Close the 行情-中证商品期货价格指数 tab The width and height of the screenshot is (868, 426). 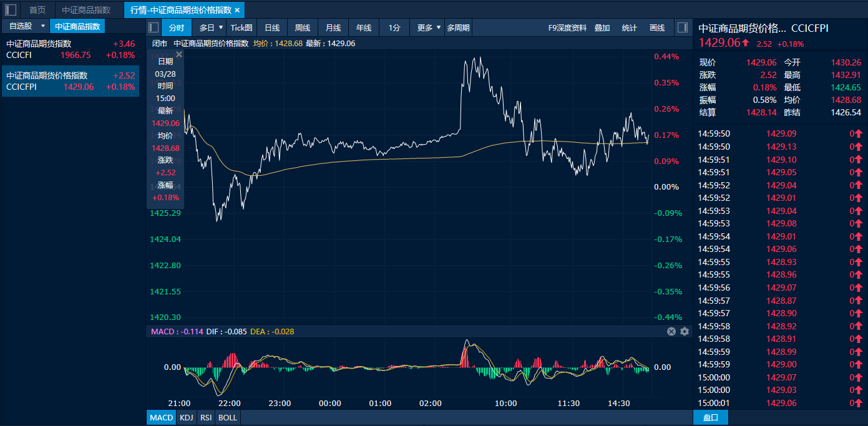237,10
